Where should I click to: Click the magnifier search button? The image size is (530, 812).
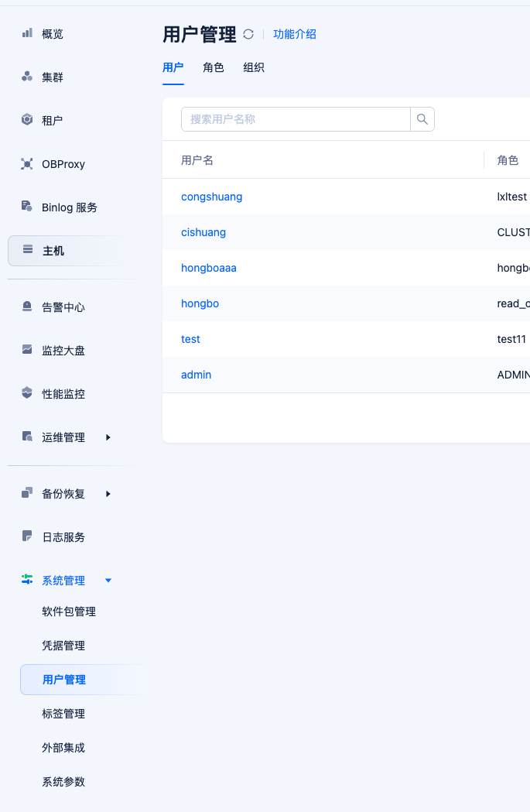click(x=422, y=119)
